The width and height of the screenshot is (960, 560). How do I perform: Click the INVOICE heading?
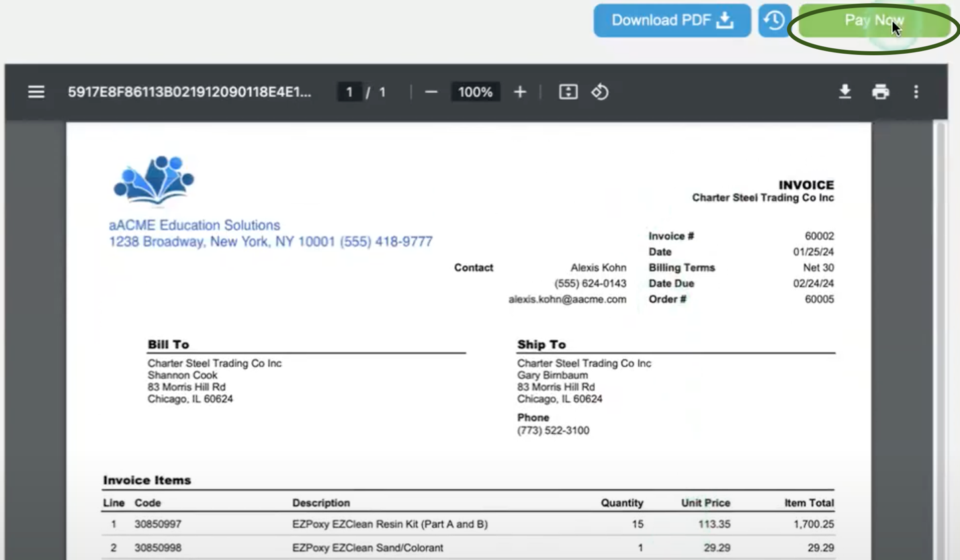click(x=806, y=185)
